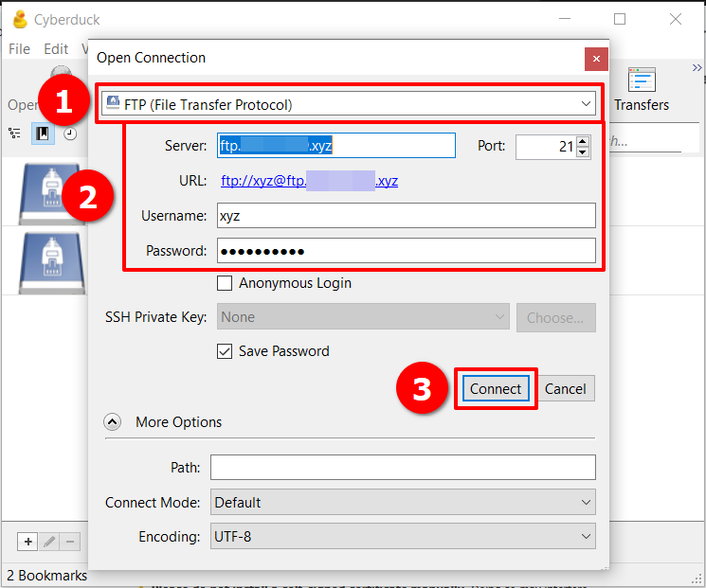Screen dimensions: 706x588
Task: Open the Edit menu
Action: 56,48
